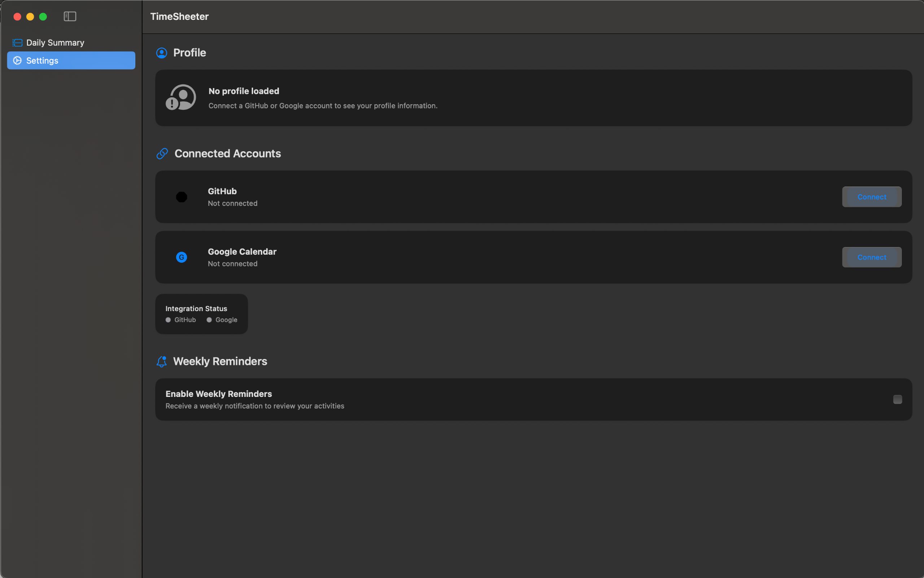Click the Weekly Reminders bell icon
The width and height of the screenshot is (924, 578).
tap(162, 362)
